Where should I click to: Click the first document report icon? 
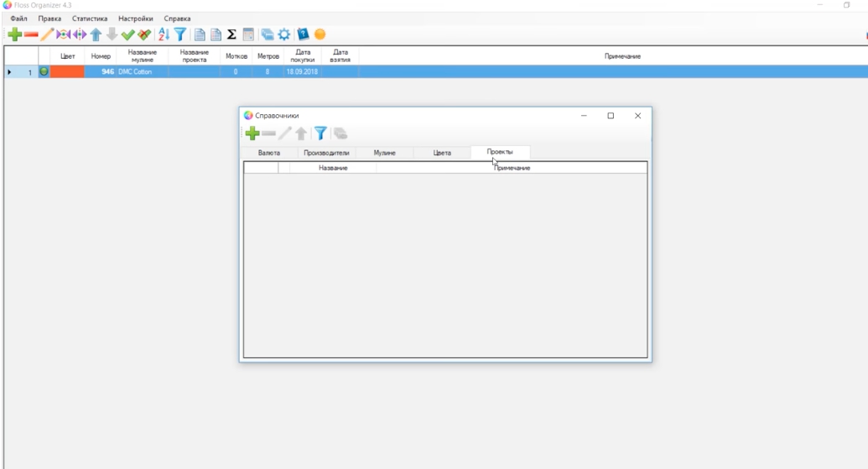200,34
